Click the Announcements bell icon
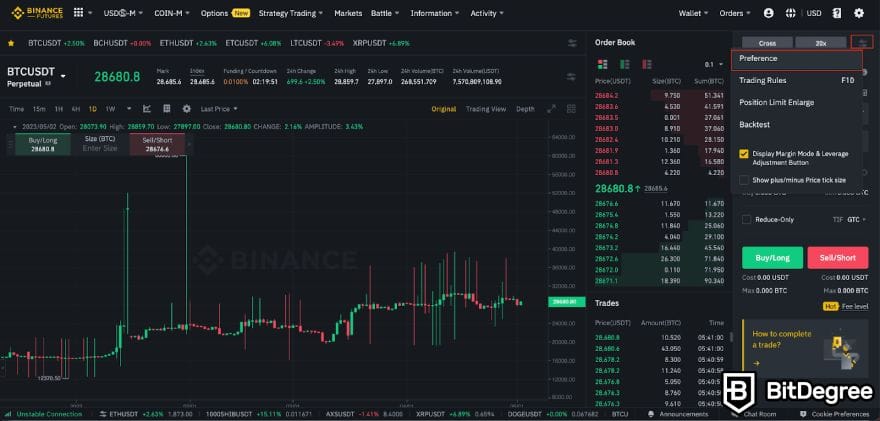This screenshot has height=421, width=880. (651, 414)
